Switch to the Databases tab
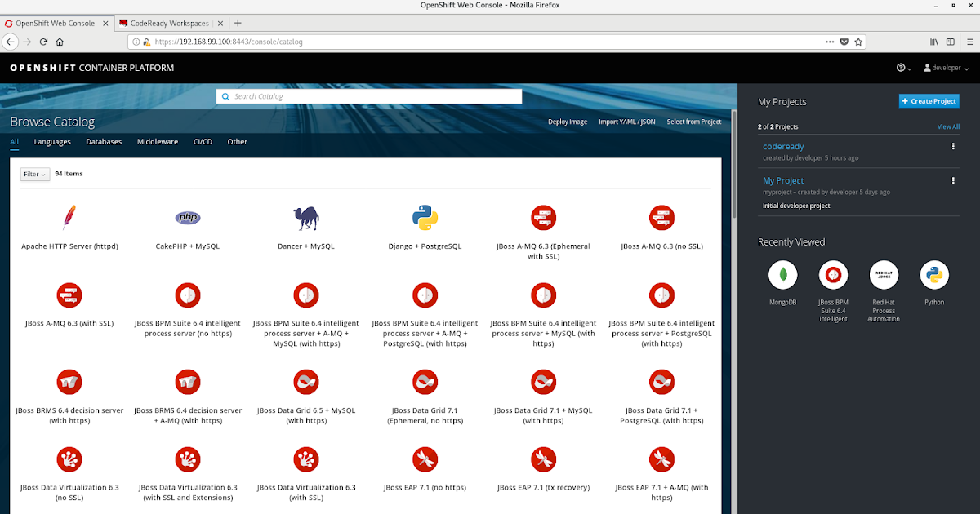The image size is (980, 514). pos(104,142)
